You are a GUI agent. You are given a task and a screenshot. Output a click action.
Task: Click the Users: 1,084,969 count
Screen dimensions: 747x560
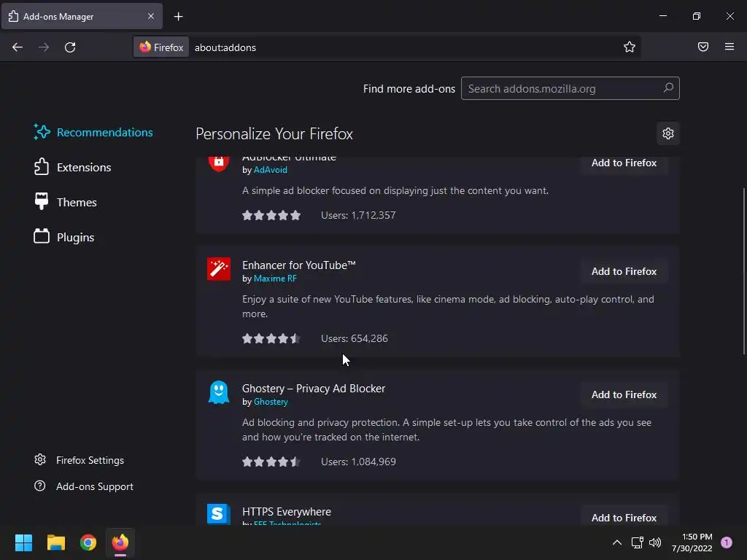[x=358, y=462]
